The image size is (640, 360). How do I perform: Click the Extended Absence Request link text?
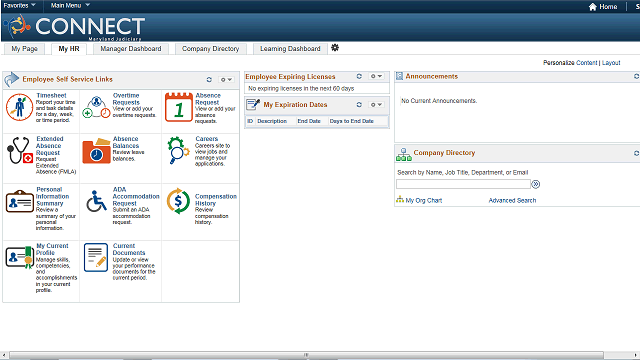click(49, 146)
